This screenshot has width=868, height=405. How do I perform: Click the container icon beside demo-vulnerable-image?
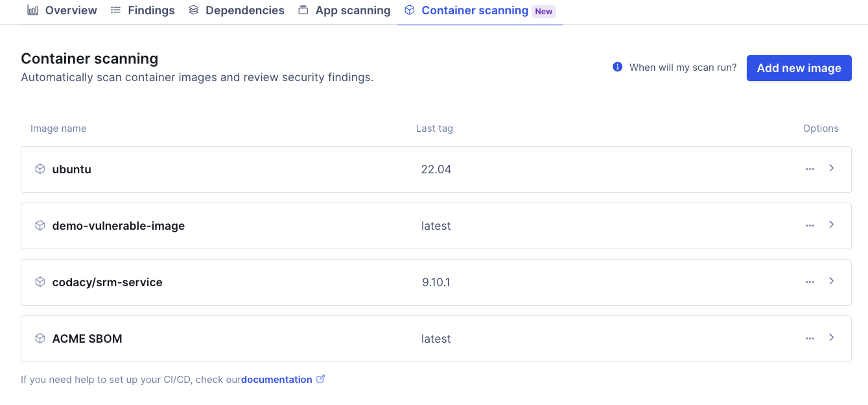40,225
